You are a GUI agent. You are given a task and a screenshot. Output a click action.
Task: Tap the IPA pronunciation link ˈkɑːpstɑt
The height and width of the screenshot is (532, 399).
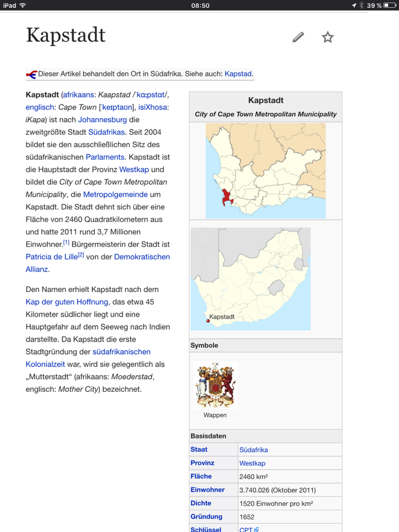tap(150, 95)
